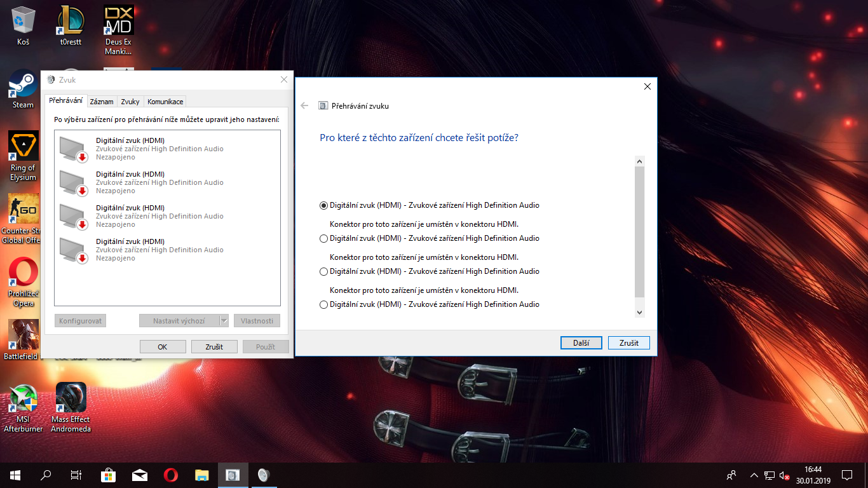Screen dimensions: 868x488
Task: Click the Konfigurovat button
Action: [x=80, y=321]
